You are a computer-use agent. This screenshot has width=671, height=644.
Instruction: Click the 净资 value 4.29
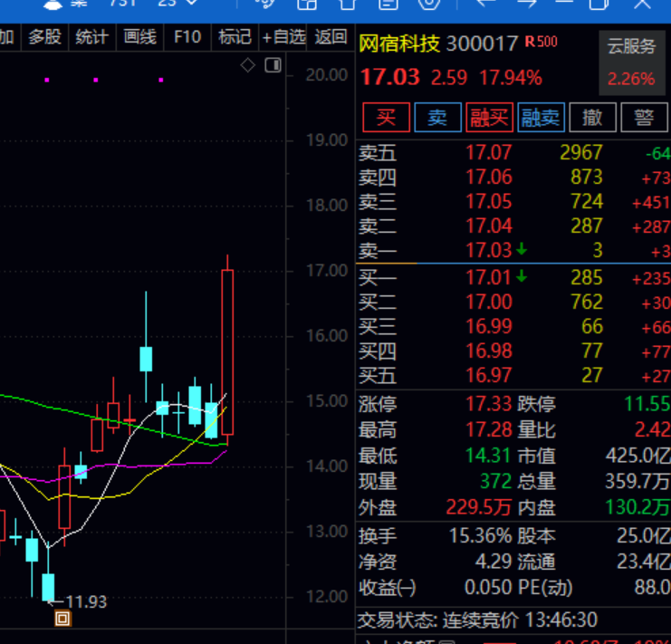494,562
